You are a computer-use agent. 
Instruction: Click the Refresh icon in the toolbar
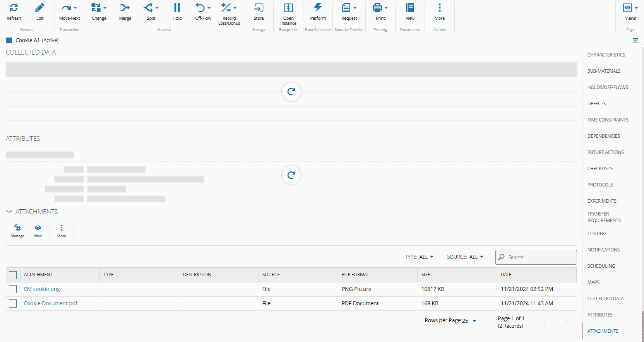click(x=14, y=8)
